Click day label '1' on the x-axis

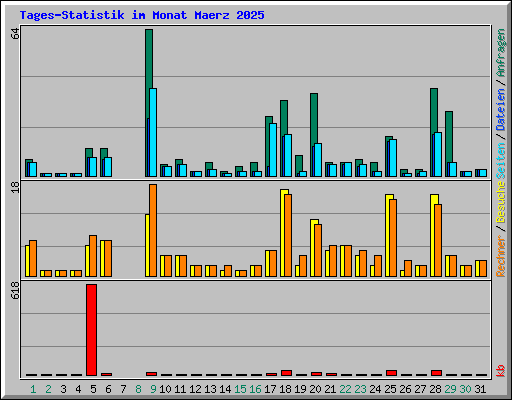click(33, 389)
